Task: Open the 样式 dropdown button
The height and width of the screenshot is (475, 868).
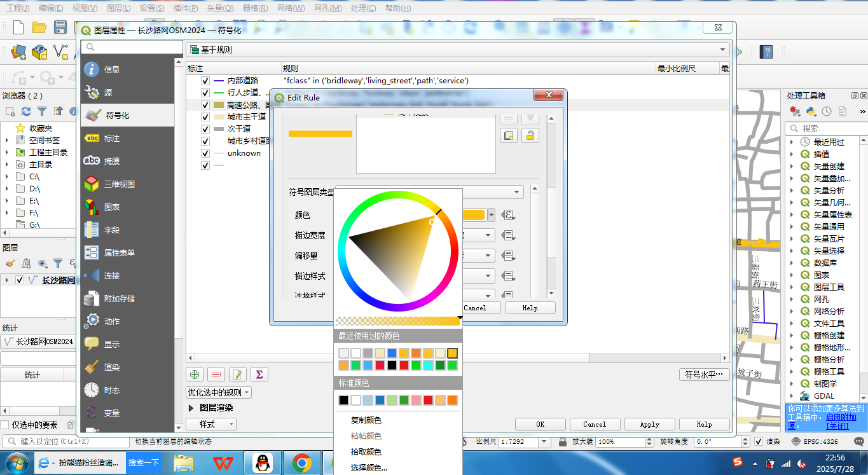Action: [211, 424]
